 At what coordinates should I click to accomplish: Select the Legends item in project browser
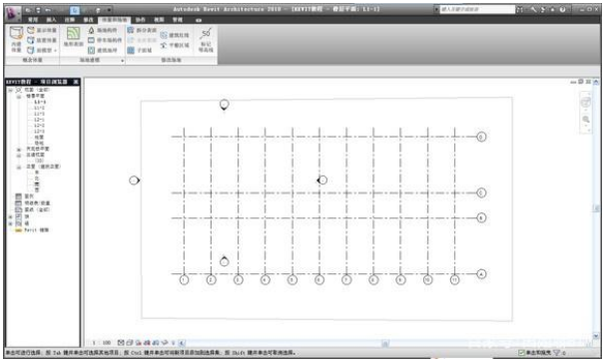[x=29, y=196]
